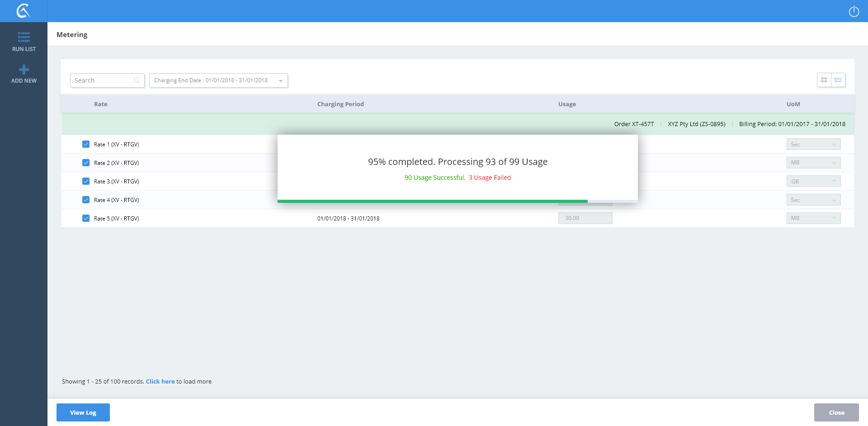Viewport: 868px width, 426px height.
Task: Uncheck the Rate 1 (XV - RTGV) checkbox
Action: click(86, 144)
